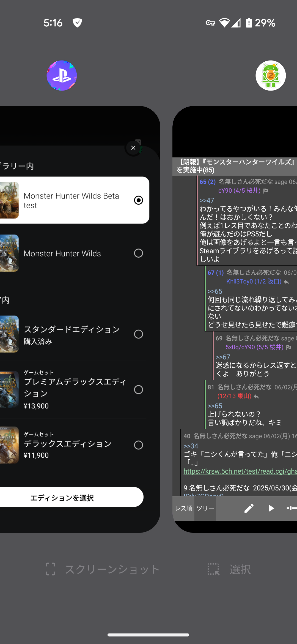Select Monster Hunter Wilds radio option
Screen dimensions: 297x644
(138, 253)
